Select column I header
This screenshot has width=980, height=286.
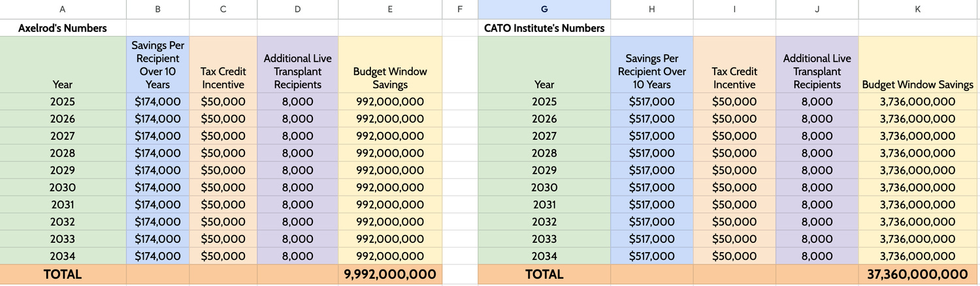[x=734, y=9]
